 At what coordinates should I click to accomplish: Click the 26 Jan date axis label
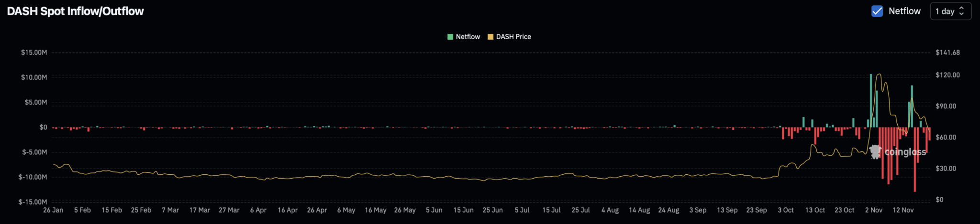(53, 210)
